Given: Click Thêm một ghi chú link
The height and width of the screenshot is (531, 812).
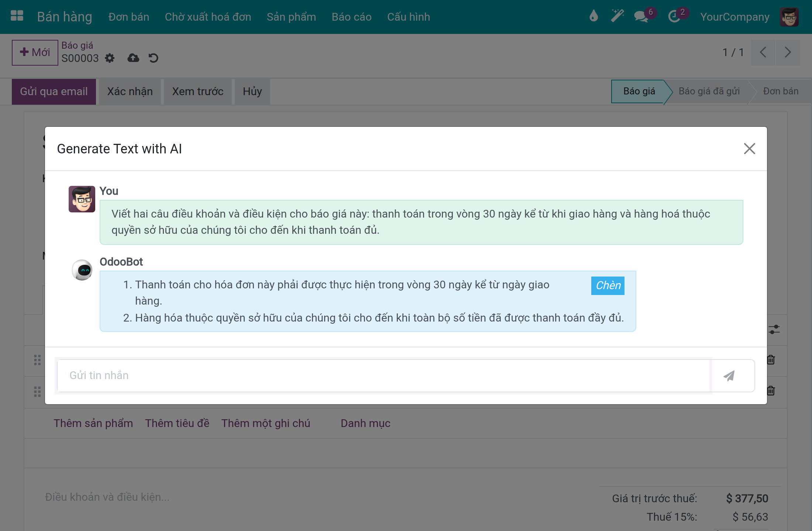Looking at the screenshot, I should pos(266,423).
